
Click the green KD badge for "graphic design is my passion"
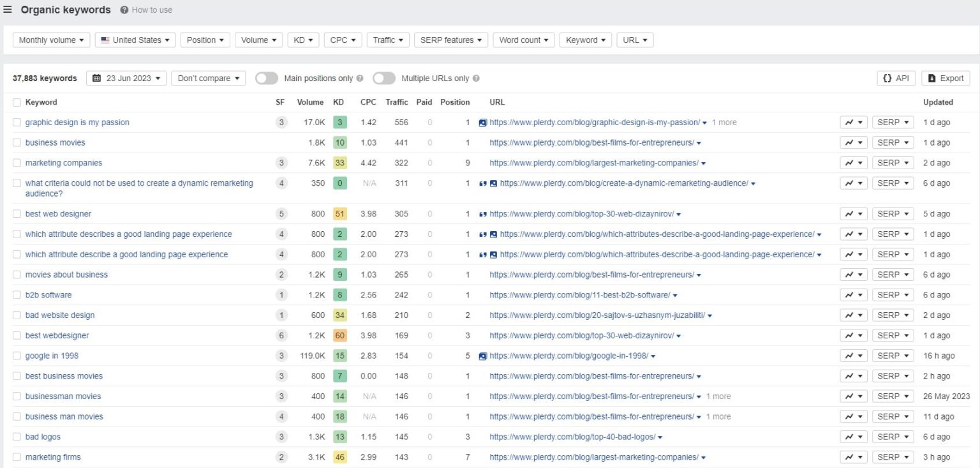tap(339, 122)
